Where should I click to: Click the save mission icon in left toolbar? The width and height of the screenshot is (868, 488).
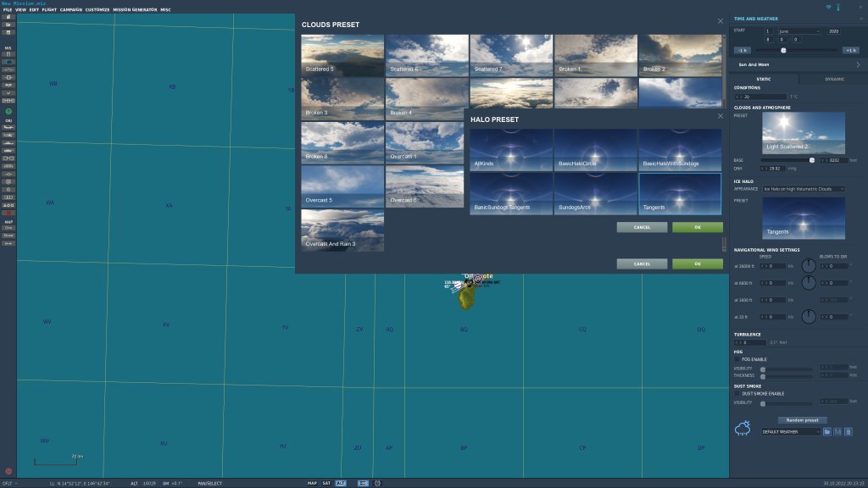[x=8, y=32]
